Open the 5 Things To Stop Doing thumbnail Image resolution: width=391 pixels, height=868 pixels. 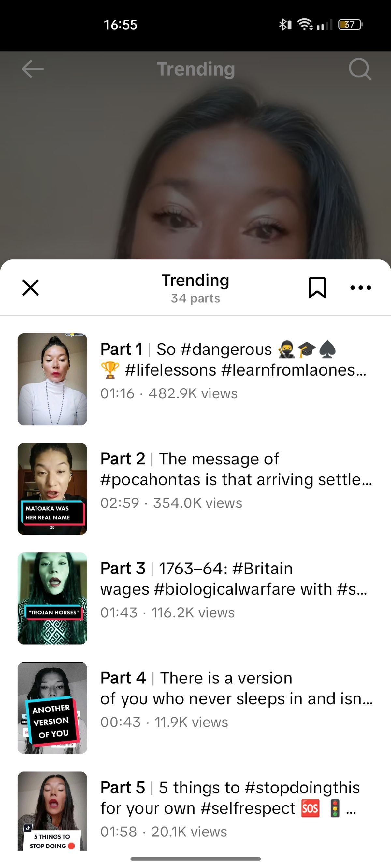tap(52, 811)
